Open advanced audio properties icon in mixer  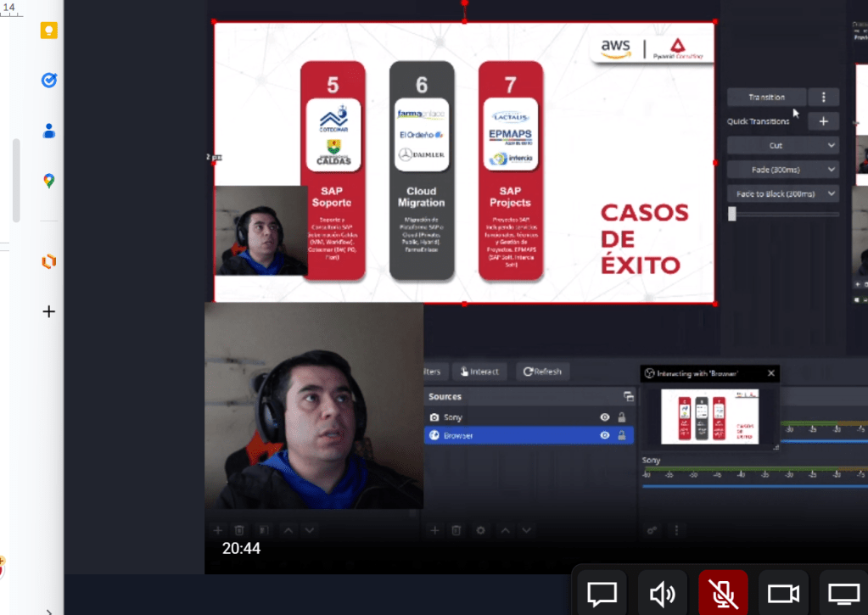[652, 530]
